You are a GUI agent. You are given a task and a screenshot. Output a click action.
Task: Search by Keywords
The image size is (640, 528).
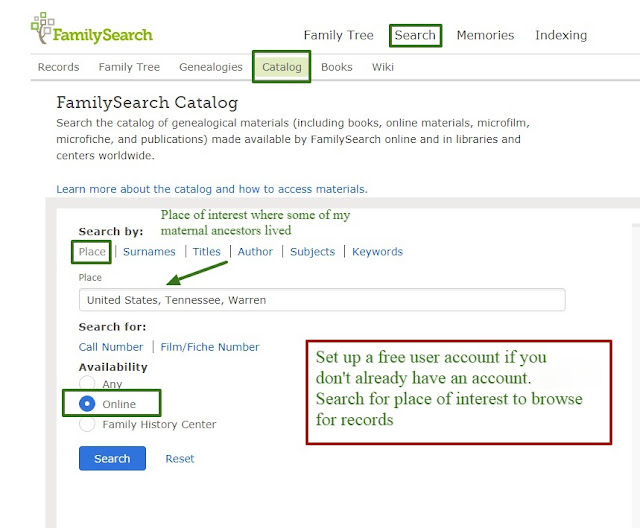coord(377,252)
